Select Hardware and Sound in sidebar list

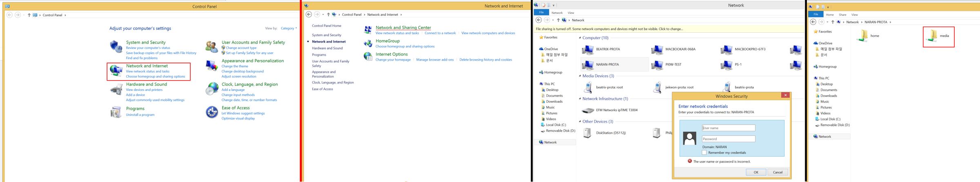(327, 48)
